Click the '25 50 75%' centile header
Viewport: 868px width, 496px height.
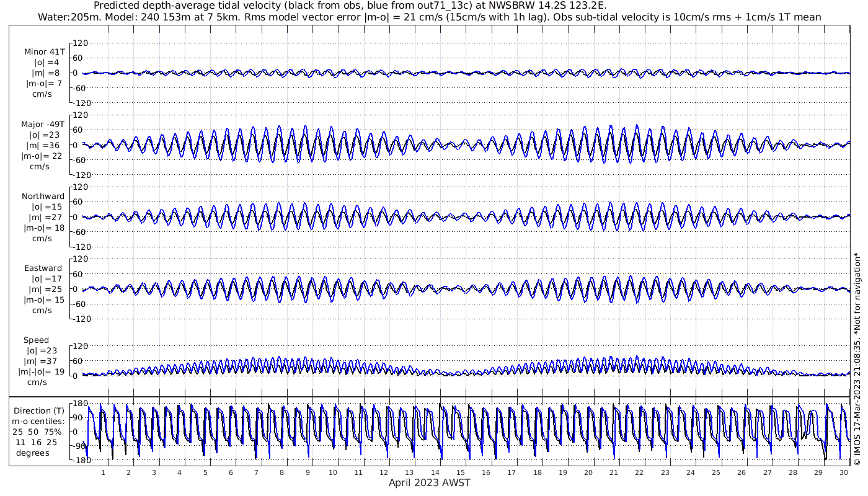(38, 432)
